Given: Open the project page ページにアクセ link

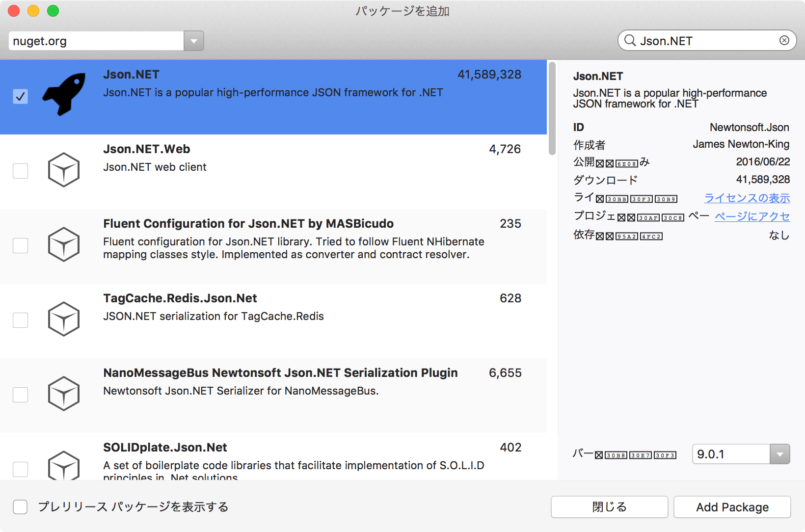Looking at the screenshot, I should (752, 216).
